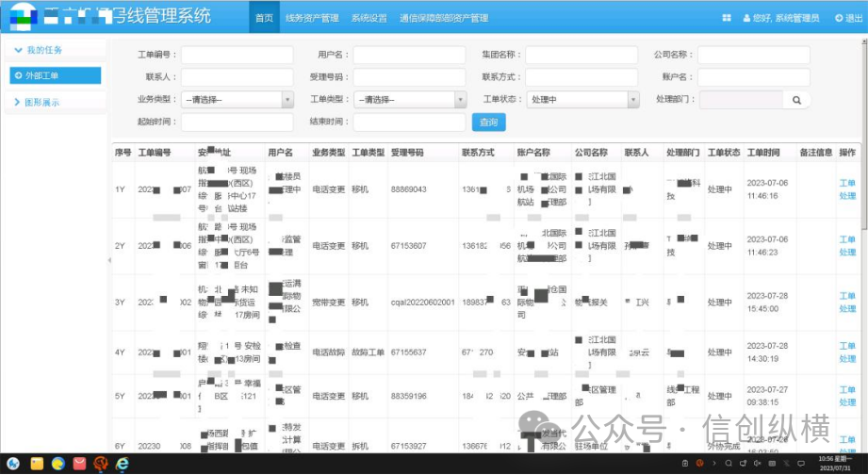Open 工单处理 for row cqal20220602001

(847, 303)
